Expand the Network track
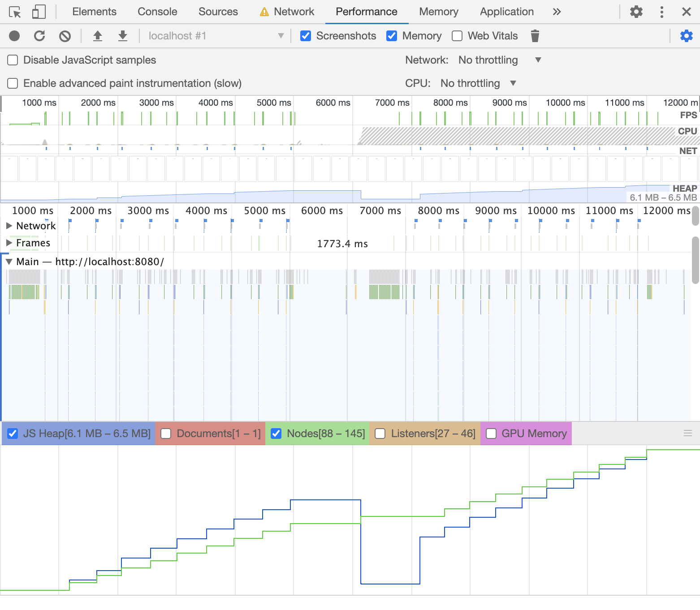 pos(9,226)
